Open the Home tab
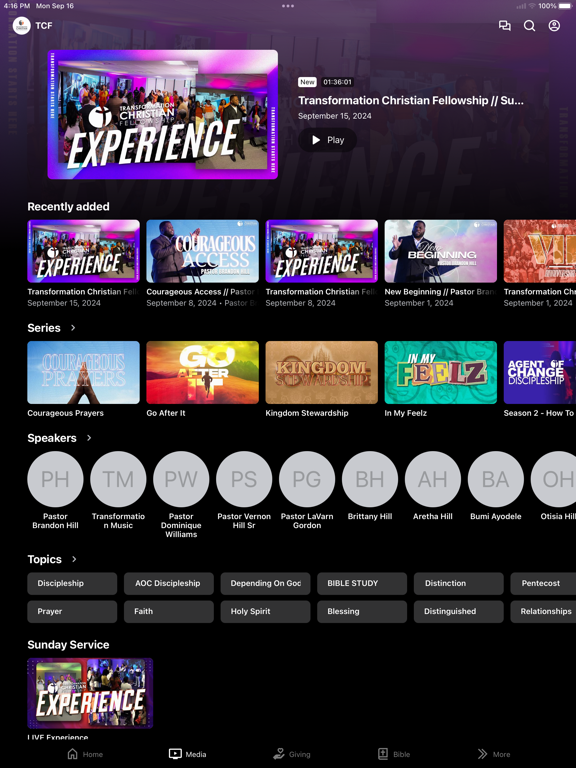Screen dimensions: 576x768 coord(85,754)
